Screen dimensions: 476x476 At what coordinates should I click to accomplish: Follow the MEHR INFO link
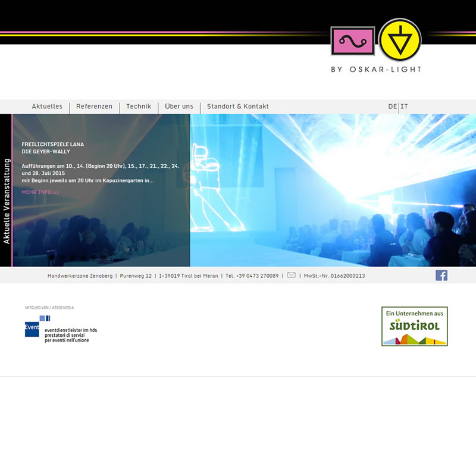(40, 192)
